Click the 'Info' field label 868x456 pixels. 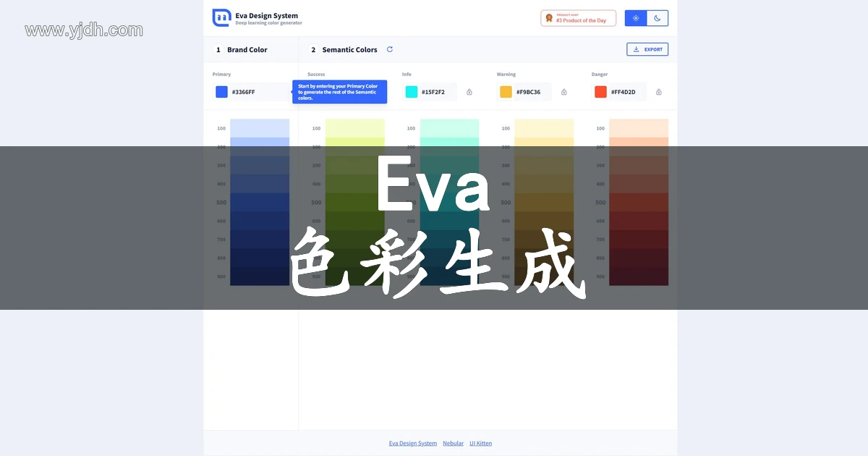[x=407, y=75]
